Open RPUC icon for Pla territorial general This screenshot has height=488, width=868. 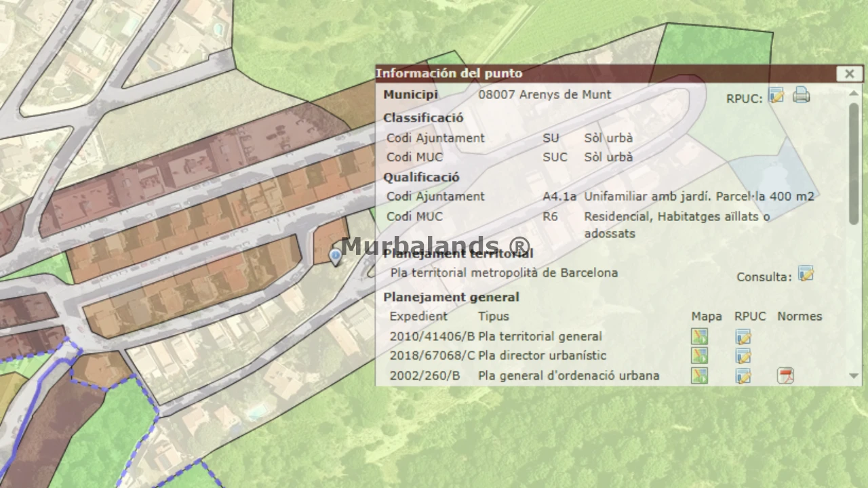pos(743,336)
